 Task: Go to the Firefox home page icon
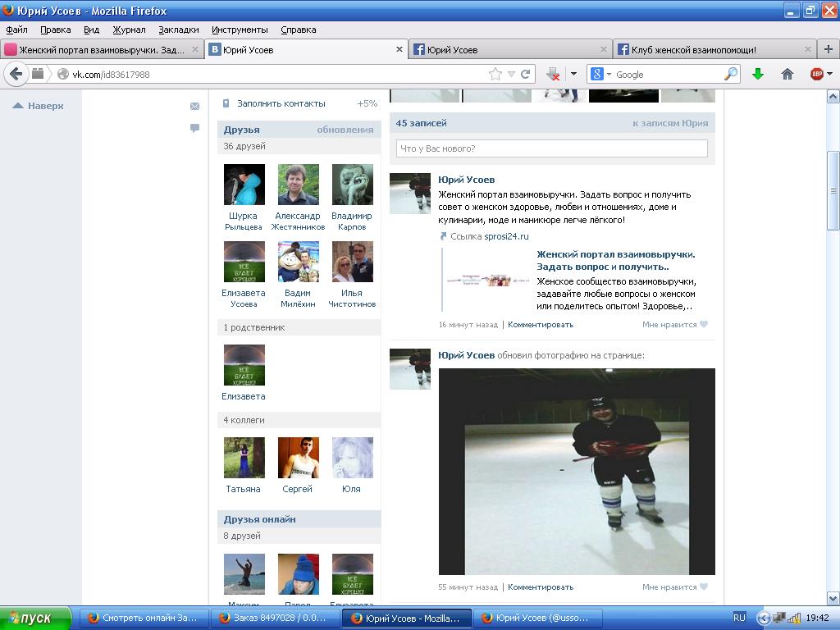(787, 74)
